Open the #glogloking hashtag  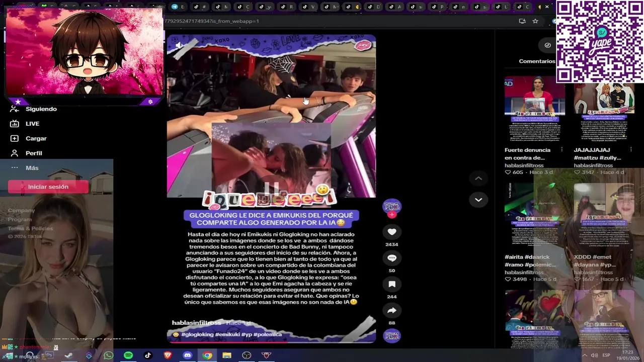pos(197,334)
